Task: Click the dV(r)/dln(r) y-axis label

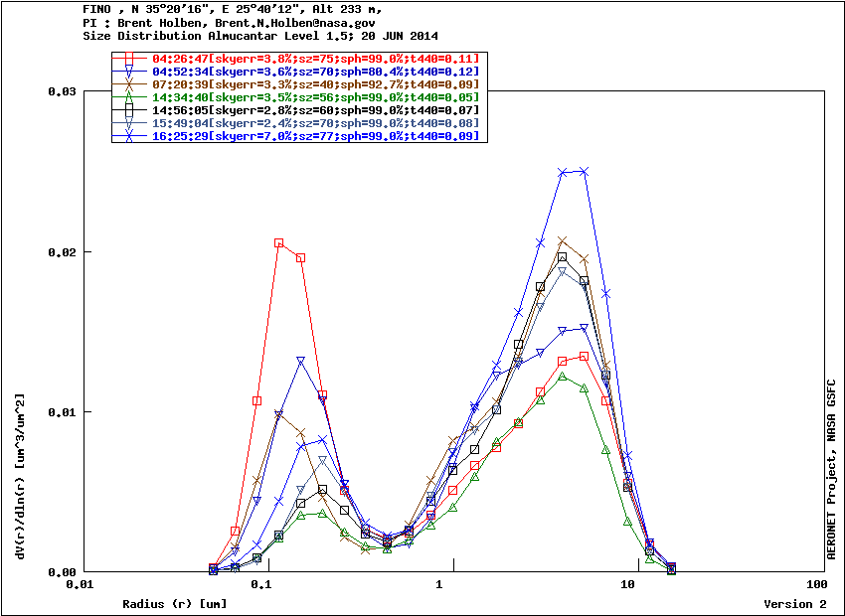Action: tap(20, 477)
